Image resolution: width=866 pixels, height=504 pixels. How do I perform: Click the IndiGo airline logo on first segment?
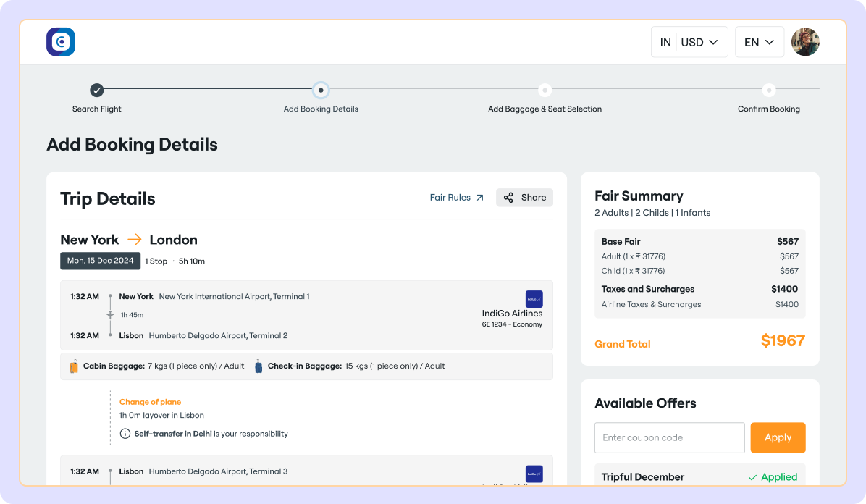[534, 298]
